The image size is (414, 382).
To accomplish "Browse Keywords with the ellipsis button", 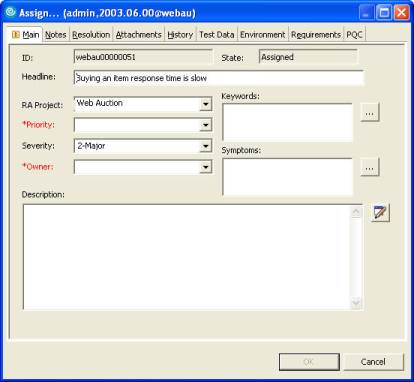I will tap(369, 113).
